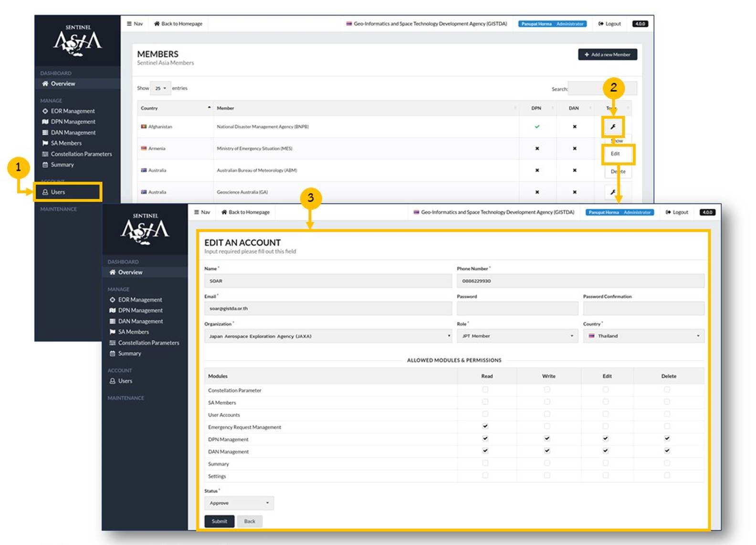Image resolution: width=756 pixels, height=545 pixels.
Task: Click the home icon Back to Homepage in Edit page
Action: [224, 212]
